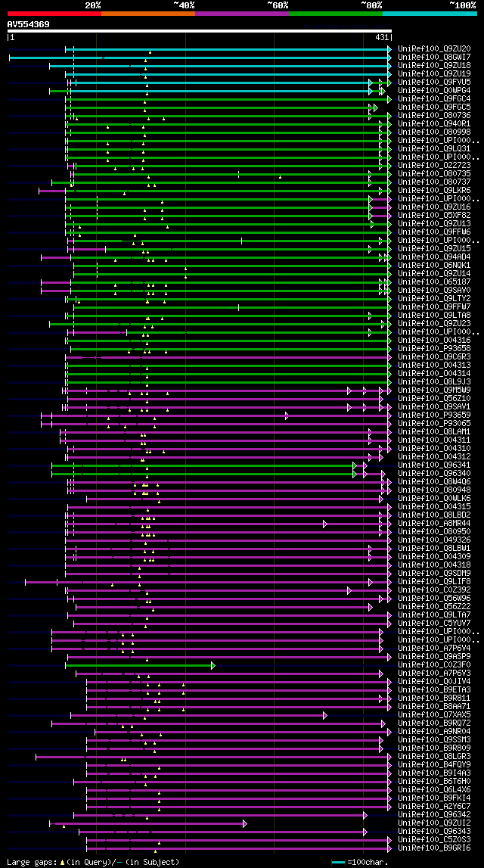Screen dimensions: 484x868
Task: Select the UniRef100_A8MR44 label
Action: click(x=434, y=523)
